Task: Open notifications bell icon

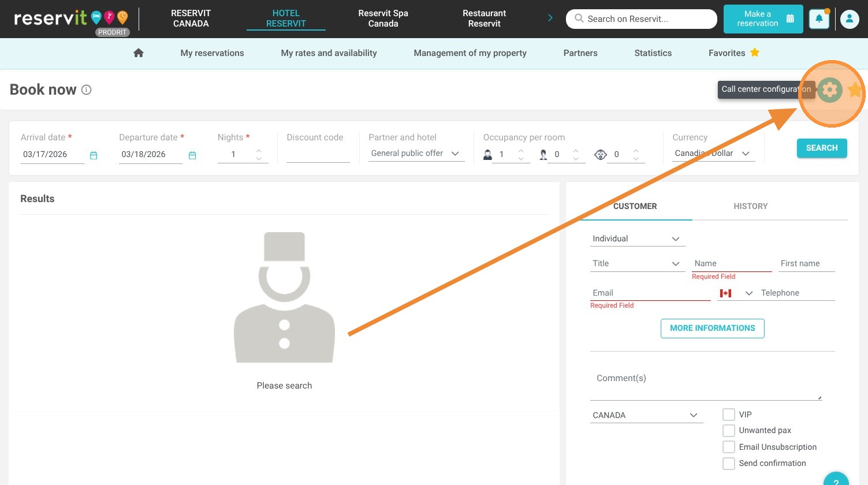Action: point(819,19)
